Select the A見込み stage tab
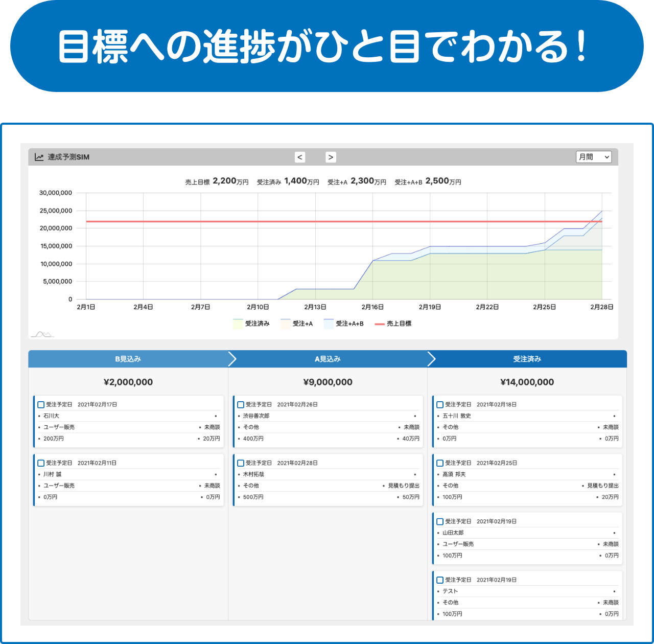This screenshot has width=654, height=644. tap(328, 359)
